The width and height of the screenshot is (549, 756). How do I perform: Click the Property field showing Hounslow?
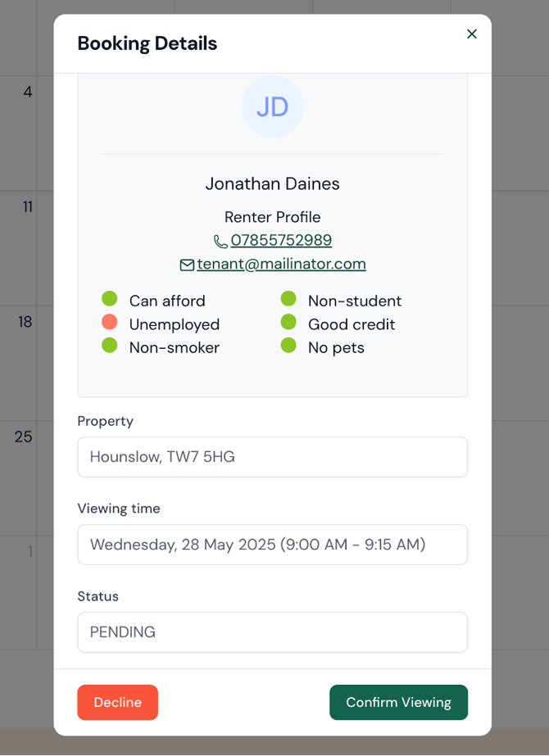coord(272,457)
